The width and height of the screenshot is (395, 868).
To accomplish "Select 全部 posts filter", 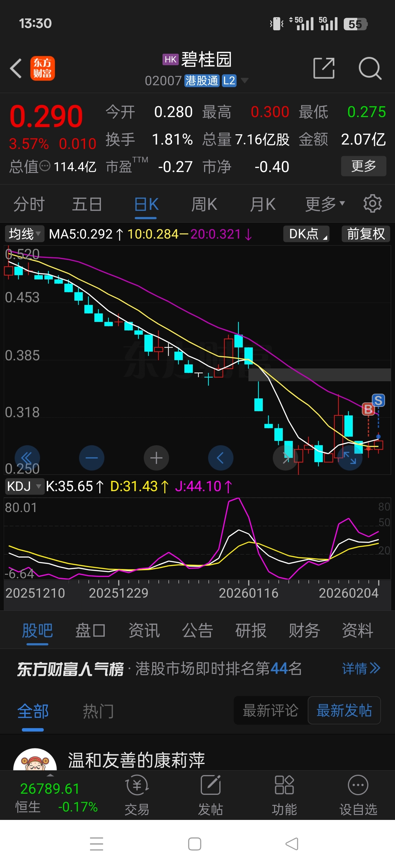I will coord(33,711).
